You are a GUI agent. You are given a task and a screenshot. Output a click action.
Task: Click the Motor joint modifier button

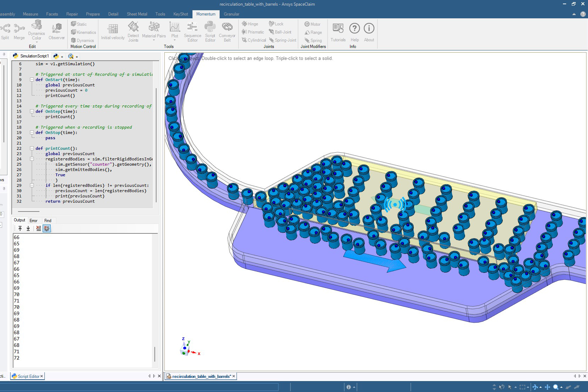[312, 24]
